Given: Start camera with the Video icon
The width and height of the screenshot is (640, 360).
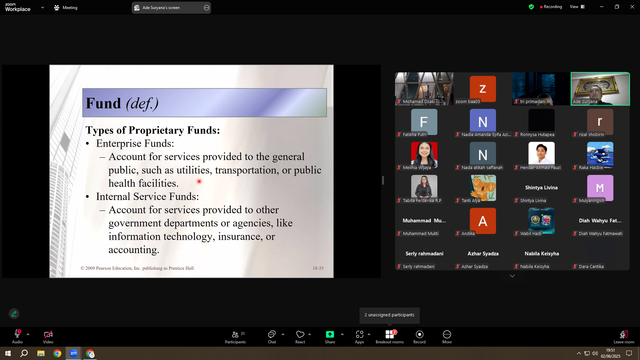Looking at the screenshot, I should click(48, 336).
